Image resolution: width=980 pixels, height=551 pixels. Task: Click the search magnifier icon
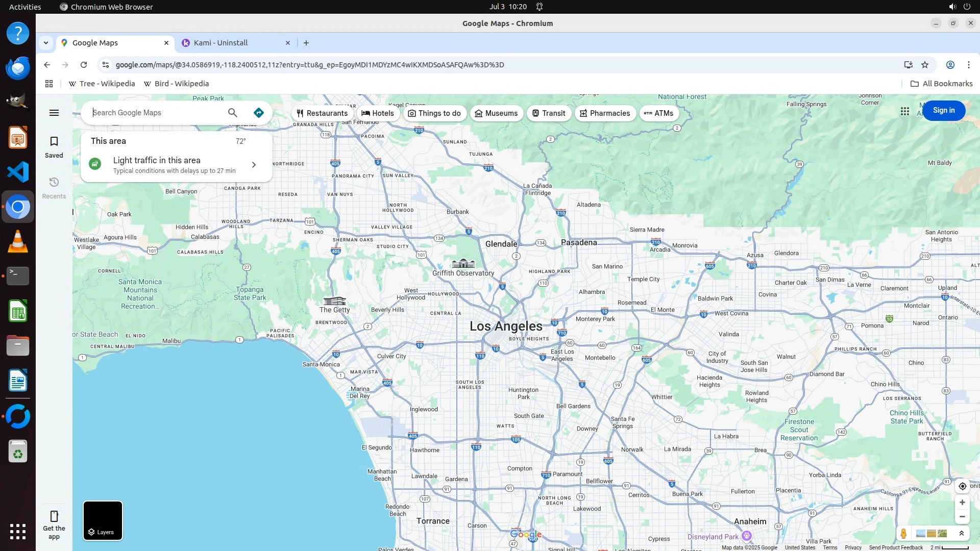click(x=233, y=113)
